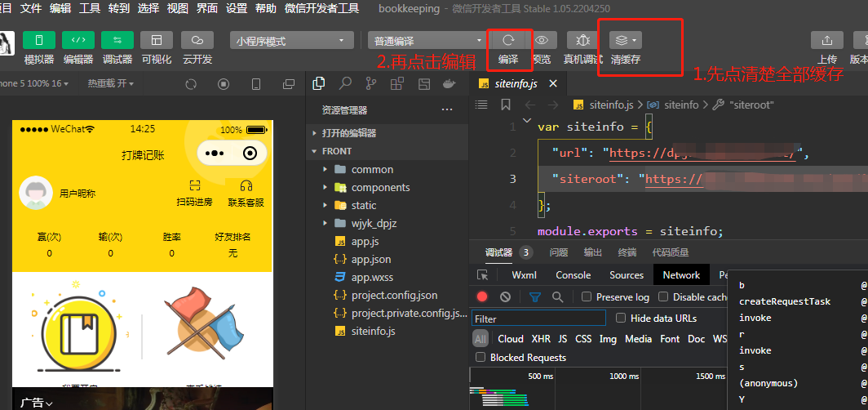Viewport: 868px width, 410px height.
Task: Toggle the Debugger panel button
Action: click(x=117, y=41)
